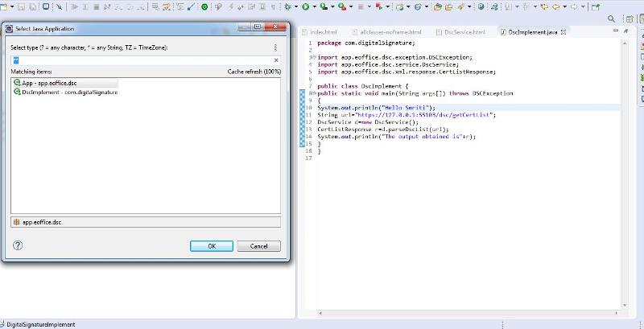Click the green Coverage circle icon
The height and width of the screenshot is (329, 644).
tap(204, 6)
